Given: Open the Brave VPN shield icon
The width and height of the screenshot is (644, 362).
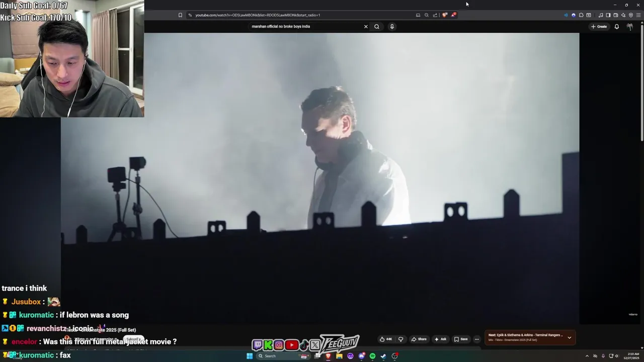Looking at the screenshot, I should pyautogui.click(x=631, y=15).
